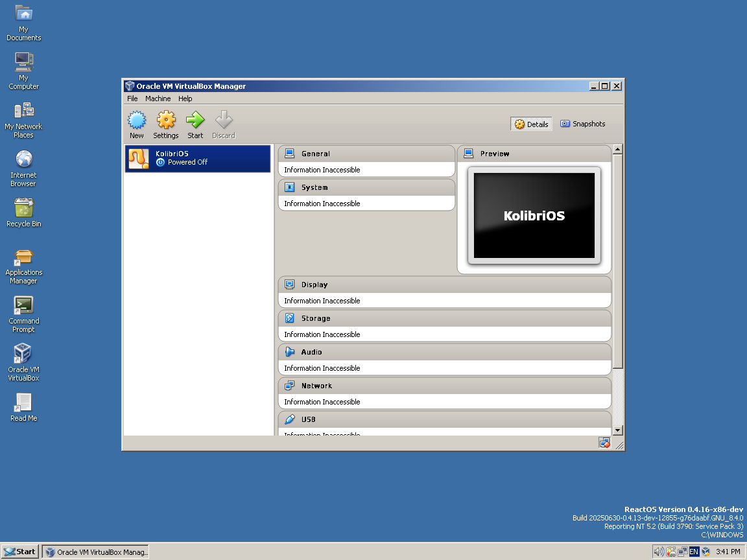Open the Internet Browser desktop icon
This screenshot has width=747, height=560.
pyautogui.click(x=23, y=169)
